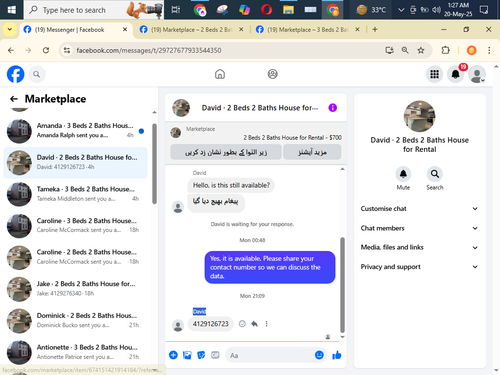View site information icon in address bar
This screenshot has width=500, height=375.
67,50
